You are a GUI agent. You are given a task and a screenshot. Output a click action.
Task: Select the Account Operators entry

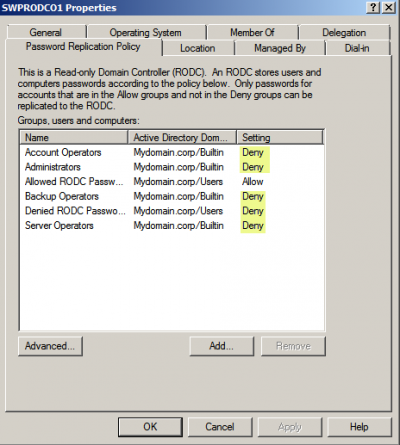click(x=172, y=152)
